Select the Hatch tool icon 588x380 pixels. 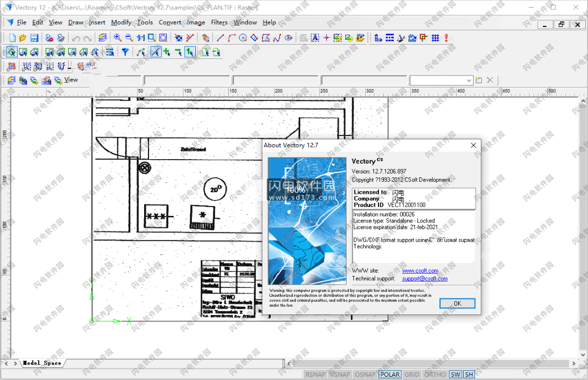[304, 38]
